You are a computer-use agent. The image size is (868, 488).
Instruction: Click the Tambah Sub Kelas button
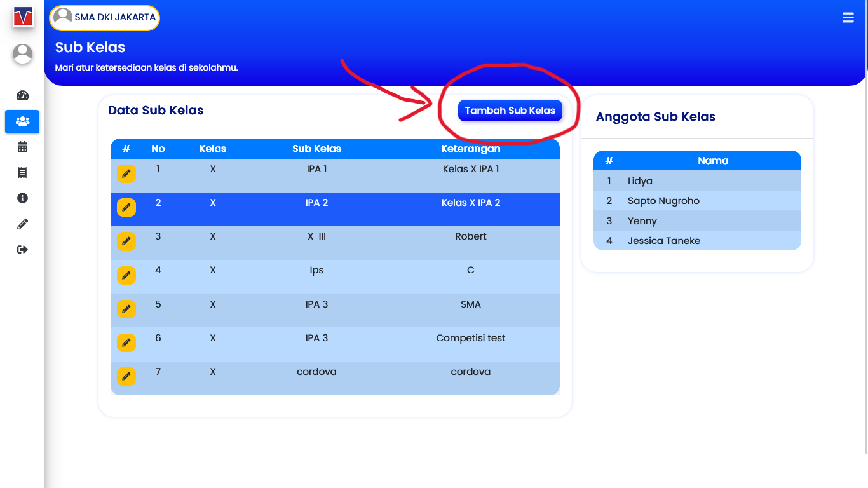(x=510, y=111)
